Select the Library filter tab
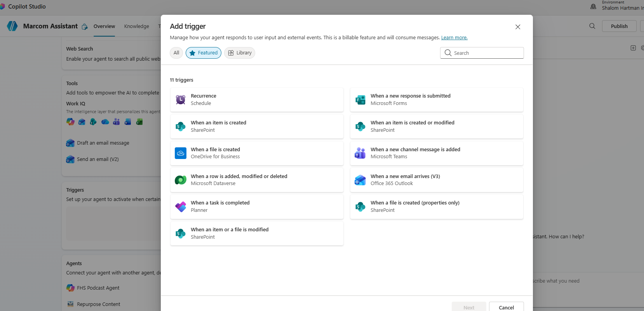The height and width of the screenshot is (311, 644). coord(240,53)
